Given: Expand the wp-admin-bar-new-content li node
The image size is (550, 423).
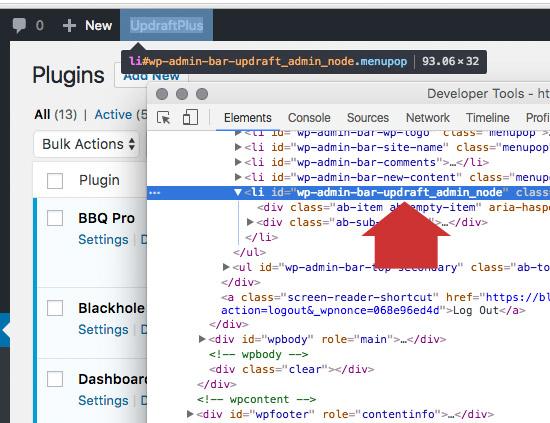Looking at the screenshot, I should pyautogui.click(x=238, y=177).
